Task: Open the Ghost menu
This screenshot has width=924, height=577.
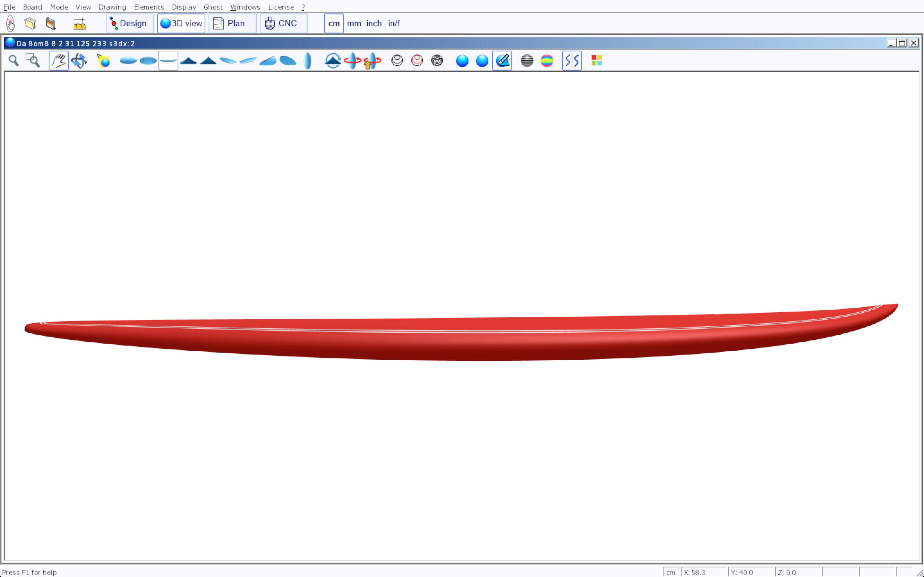Action: pos(213,7)
